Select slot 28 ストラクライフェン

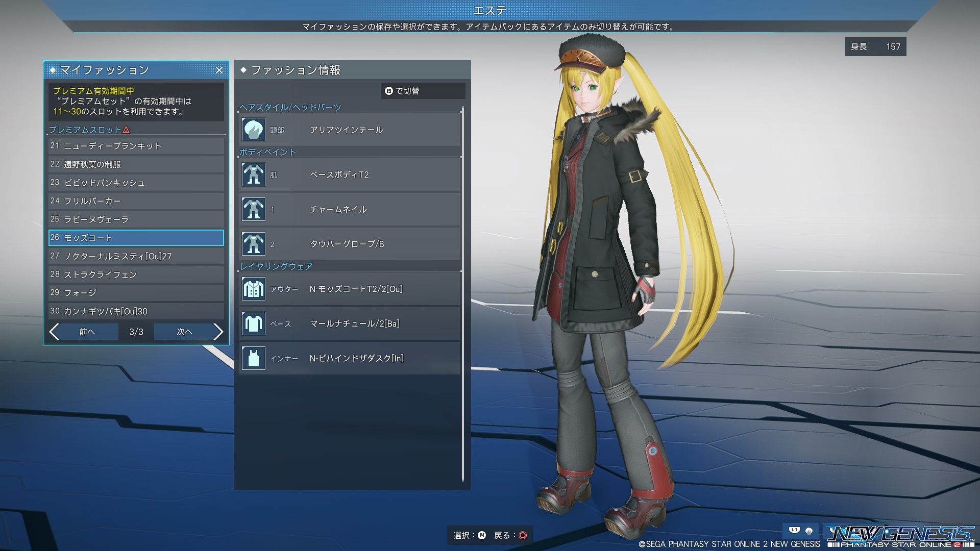[x=136, y=274]
